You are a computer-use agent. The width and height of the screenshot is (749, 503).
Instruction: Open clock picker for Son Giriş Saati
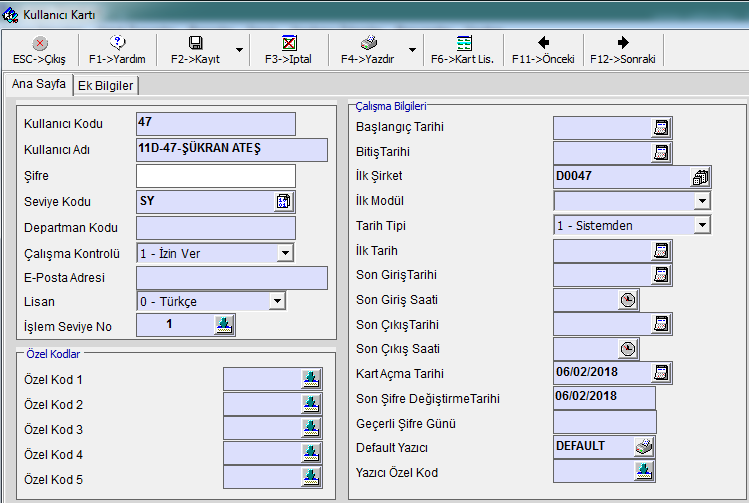point(626,300)
